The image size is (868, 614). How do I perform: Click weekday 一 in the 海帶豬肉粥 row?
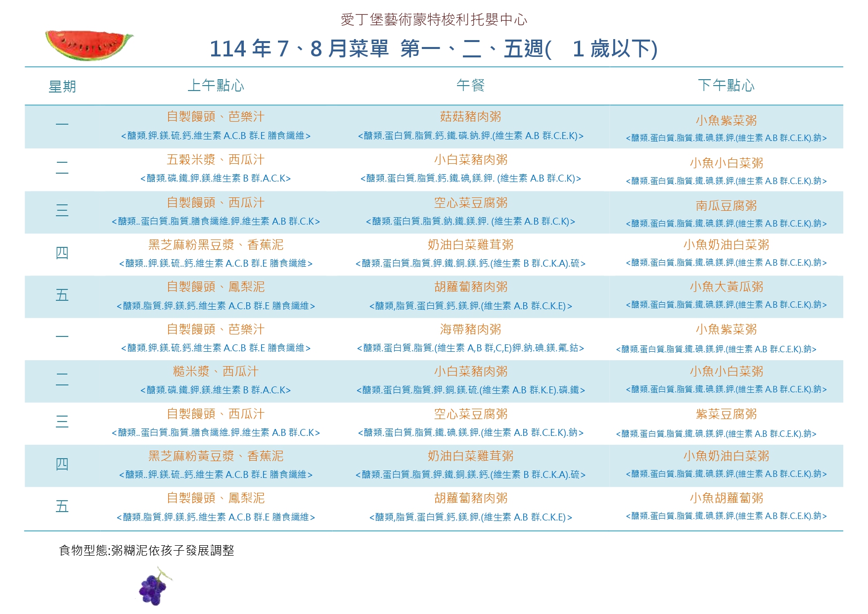click(62, 336)
